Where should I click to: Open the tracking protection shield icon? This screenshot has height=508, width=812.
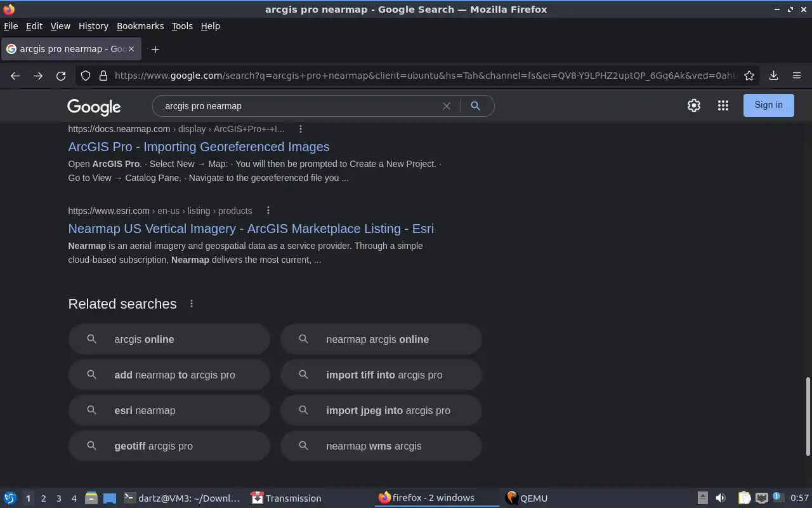pyautogui.click(x=86, y=76)
